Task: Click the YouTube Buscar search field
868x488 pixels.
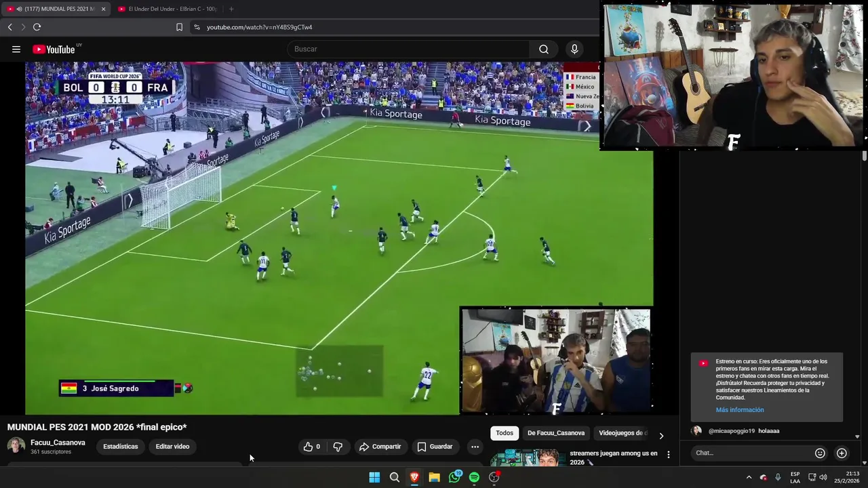Action: tap(409, 49)
